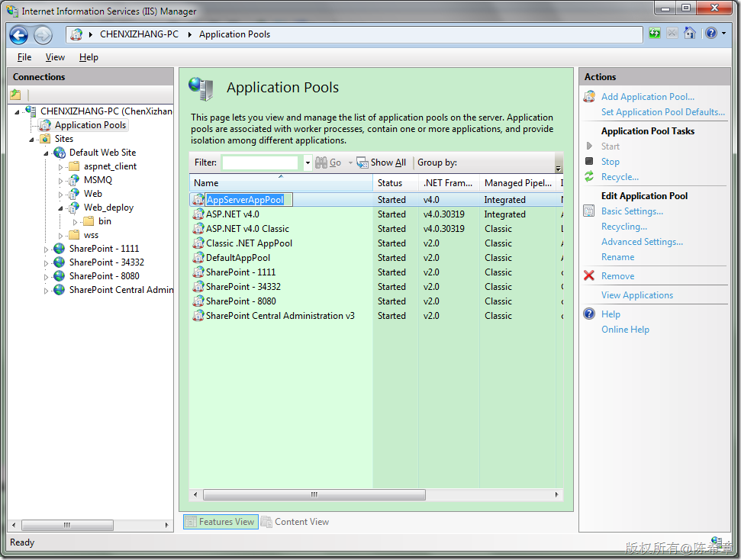Click the Stop square icon in Actions

[589, 162]
